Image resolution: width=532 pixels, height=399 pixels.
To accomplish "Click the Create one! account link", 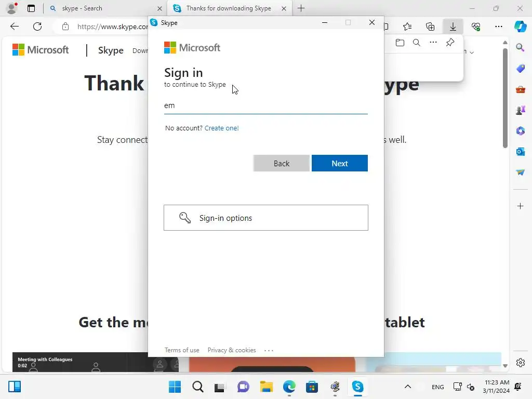I will tap(221, 128).
